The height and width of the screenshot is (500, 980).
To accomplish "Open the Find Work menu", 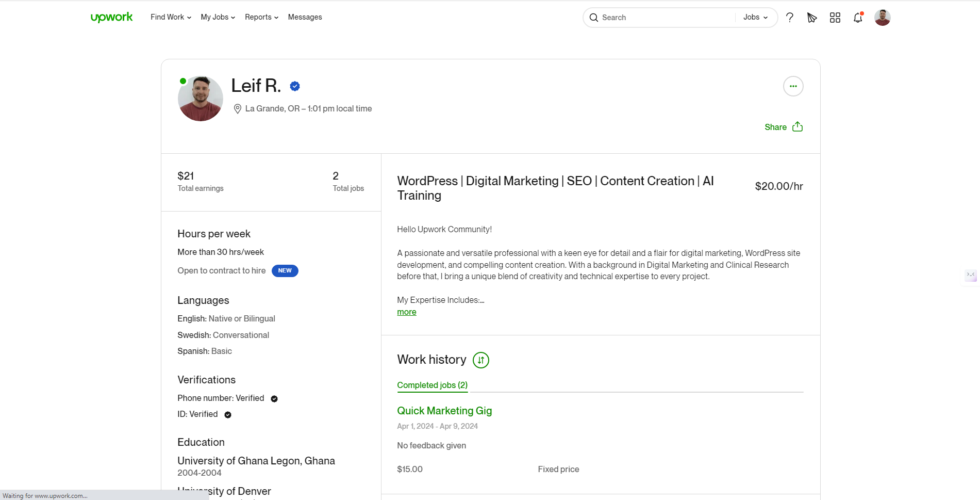I will coord(171,17).
